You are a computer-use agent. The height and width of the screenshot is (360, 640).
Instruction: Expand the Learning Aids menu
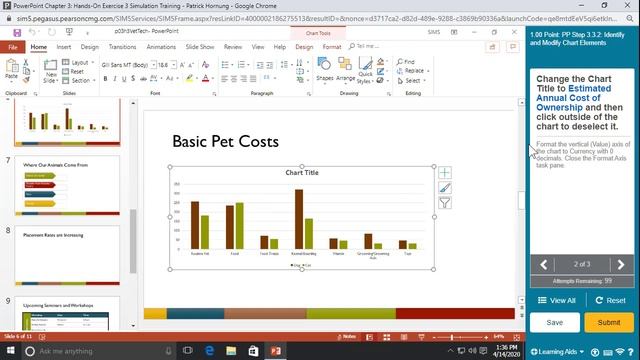click(557, 352)
